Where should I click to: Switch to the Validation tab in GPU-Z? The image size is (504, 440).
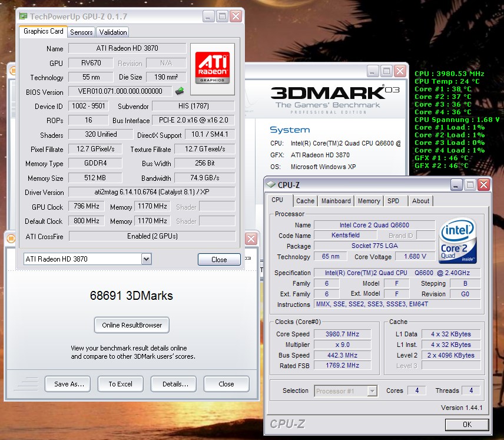pyautogui.click(x=113, y=32)
